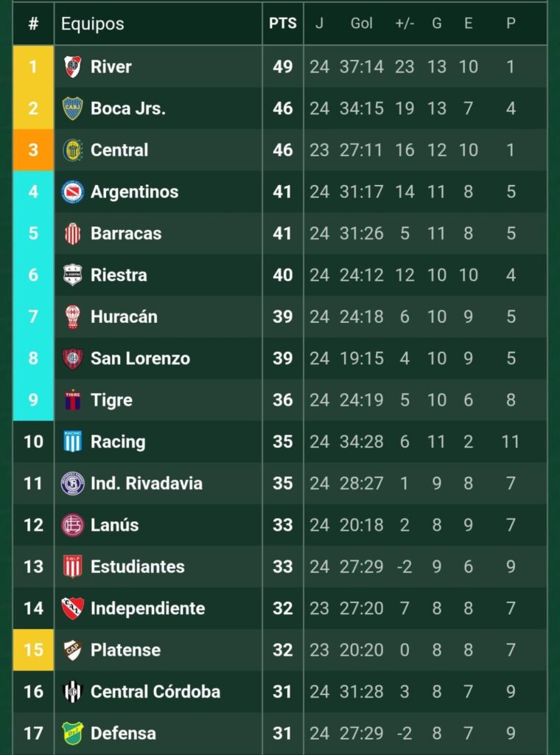Screen dimensions: 560x755
Task: Select the Central Córdoba team name
Action: [x=155, y=692]
